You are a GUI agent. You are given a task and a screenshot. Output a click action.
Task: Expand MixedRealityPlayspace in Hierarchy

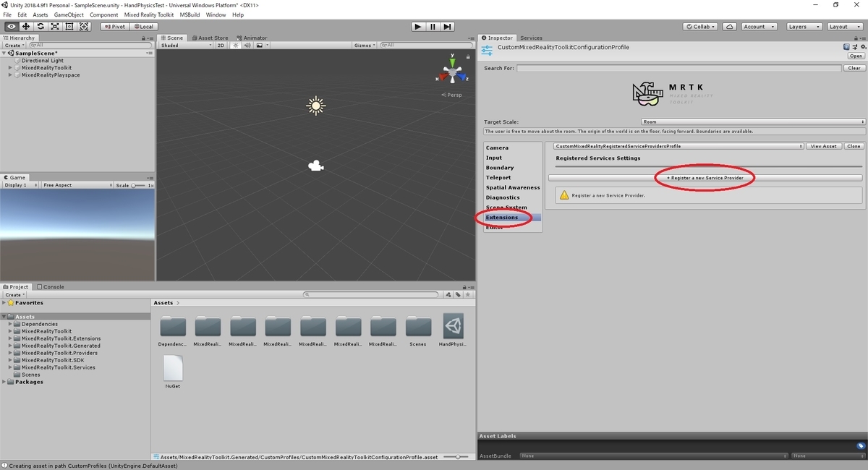point(11,75)
